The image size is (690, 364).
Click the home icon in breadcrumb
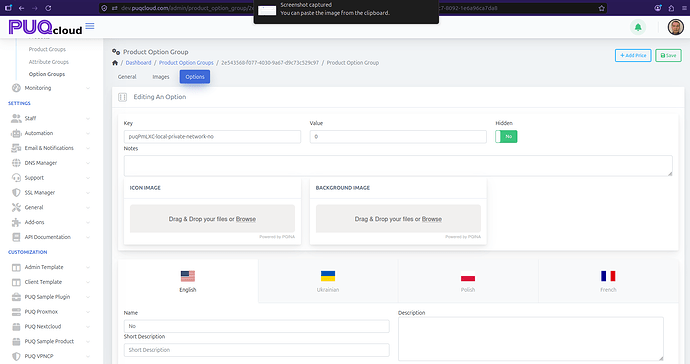click(115, 63)
